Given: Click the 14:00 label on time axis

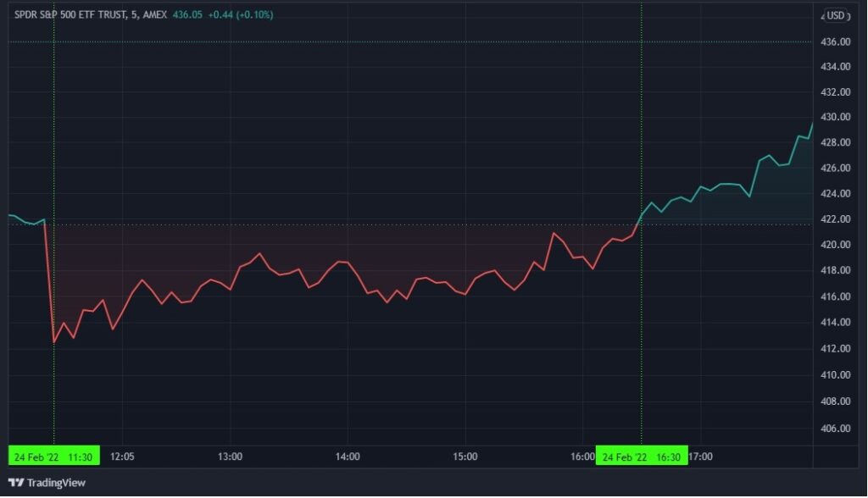Looking at the screenshot, I should [348, 456].
